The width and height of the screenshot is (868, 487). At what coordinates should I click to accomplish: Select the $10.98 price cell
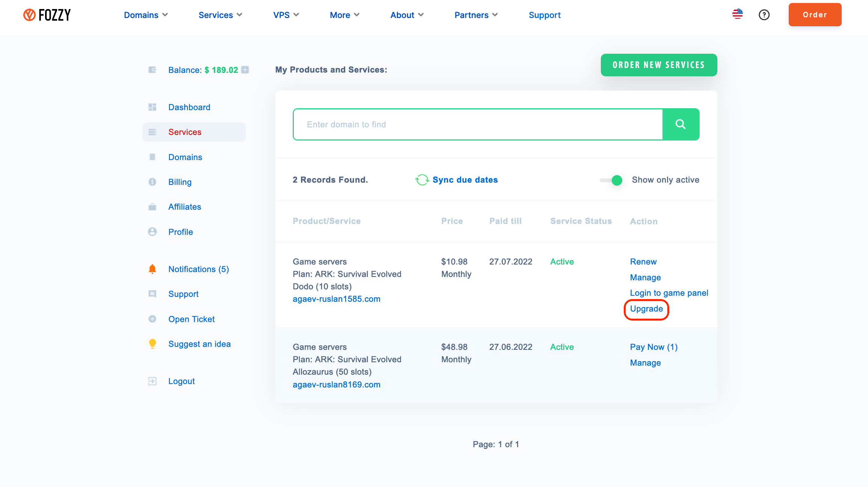tap(454, 262)
